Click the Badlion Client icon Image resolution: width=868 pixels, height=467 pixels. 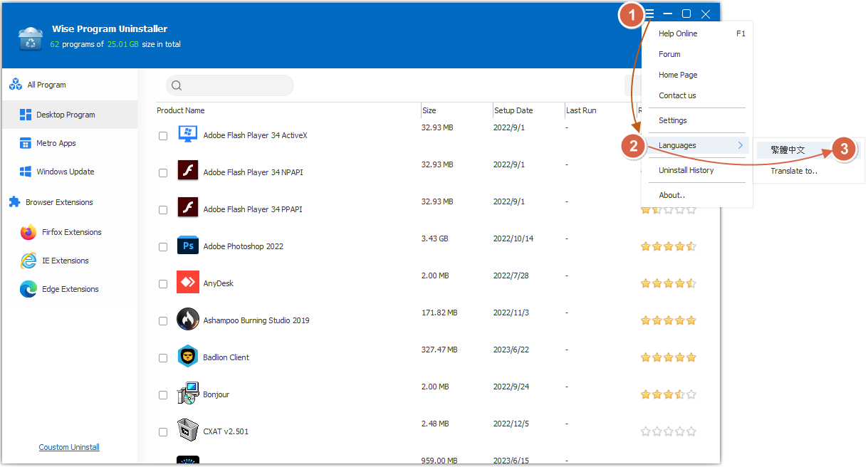point(187,357)
